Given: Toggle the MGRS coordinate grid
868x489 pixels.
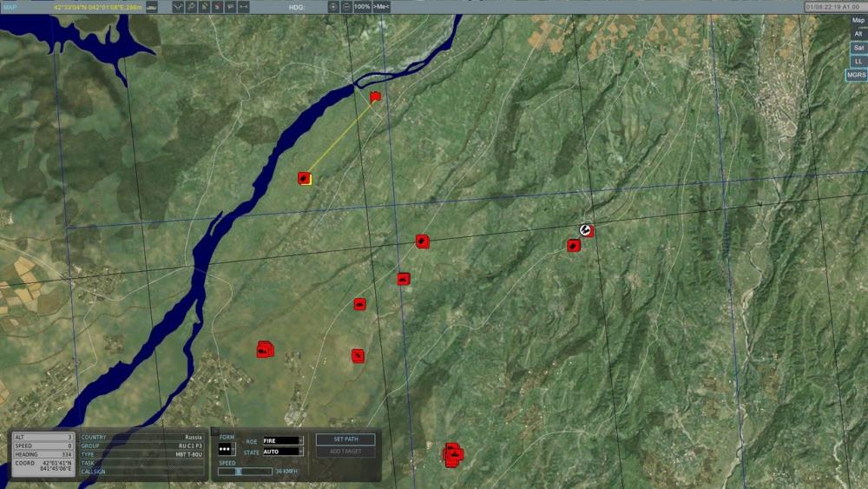Looking at the screenshot, I should pos(856,76).
